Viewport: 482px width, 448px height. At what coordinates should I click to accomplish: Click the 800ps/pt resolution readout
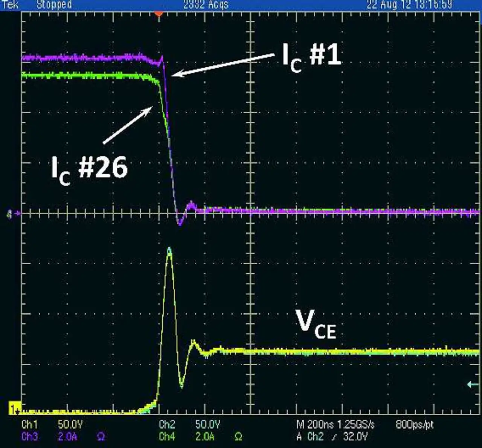(415, 425)
